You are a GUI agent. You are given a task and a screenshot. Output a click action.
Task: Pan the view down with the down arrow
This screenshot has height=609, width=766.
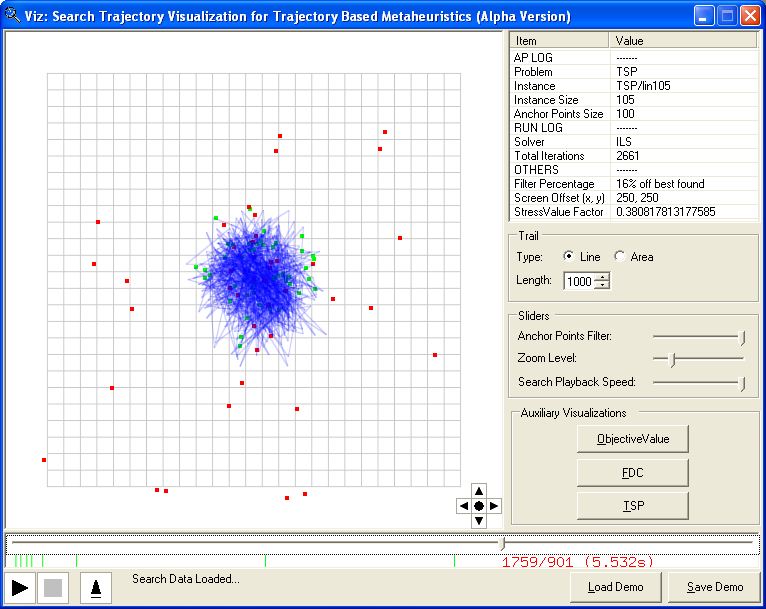coord(478,520)
